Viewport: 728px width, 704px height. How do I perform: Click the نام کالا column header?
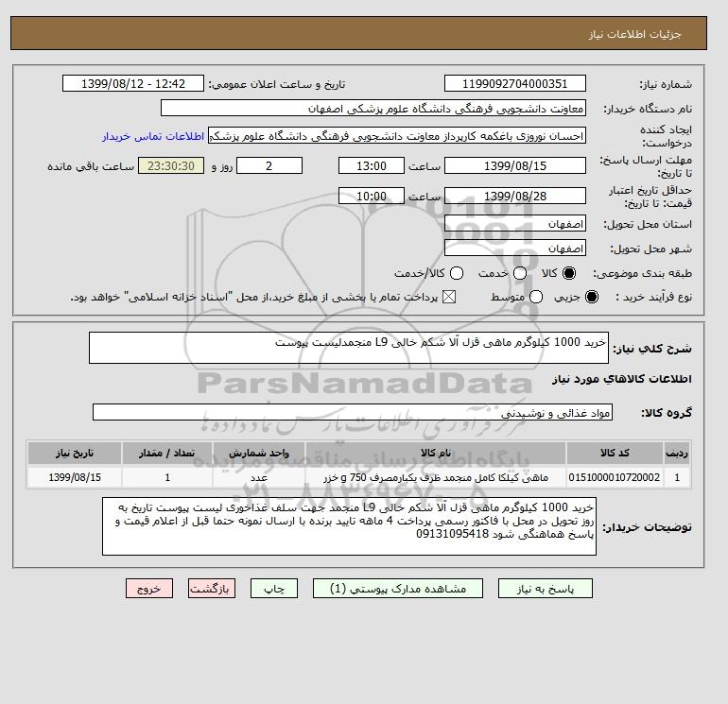click(436, 453)
